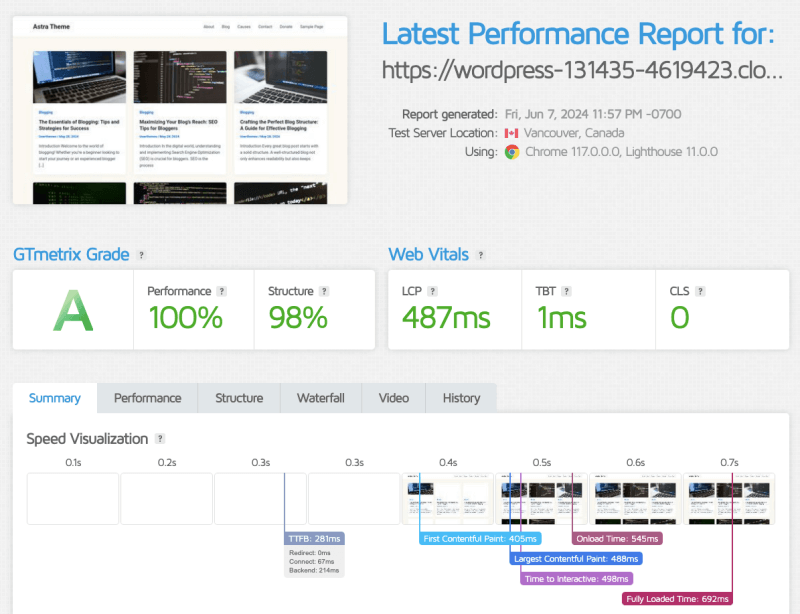View the History tab
Image resolution: width=800 pixels, height=614 pixels.
tap(461, 398)
